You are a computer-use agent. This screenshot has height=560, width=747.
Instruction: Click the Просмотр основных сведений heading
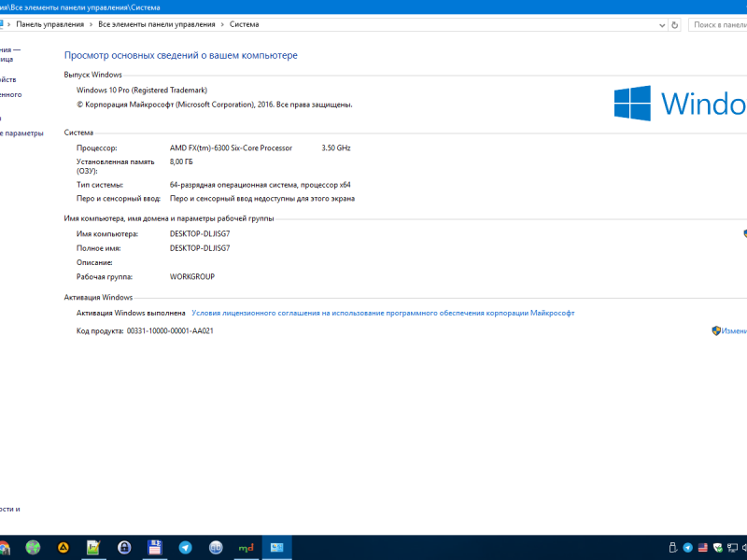tap(180, 55)
